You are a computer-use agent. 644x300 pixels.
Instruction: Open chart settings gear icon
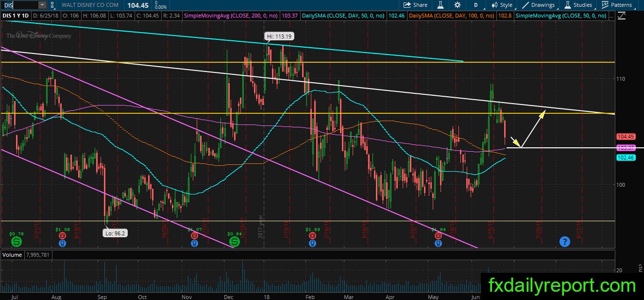point(457,5)
